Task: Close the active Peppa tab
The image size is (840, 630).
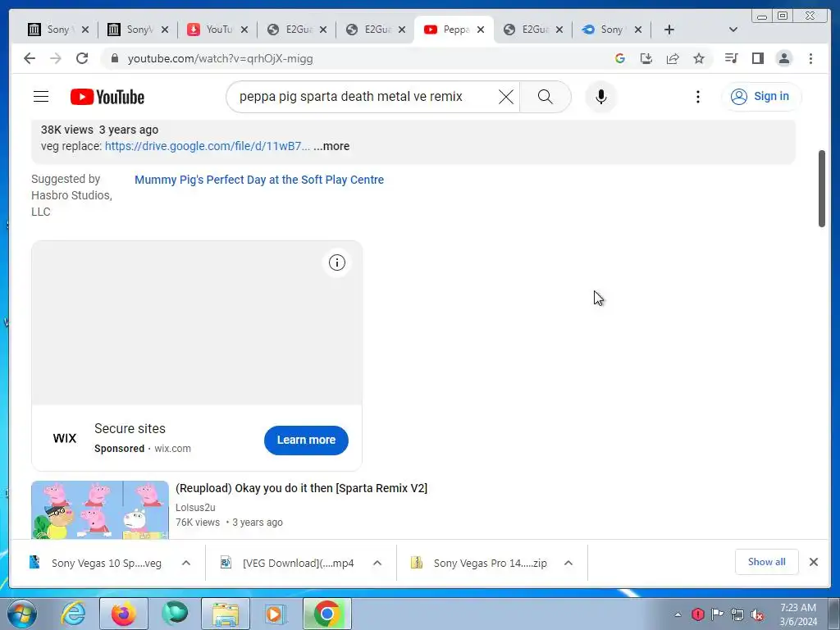Action: [481, 30]
